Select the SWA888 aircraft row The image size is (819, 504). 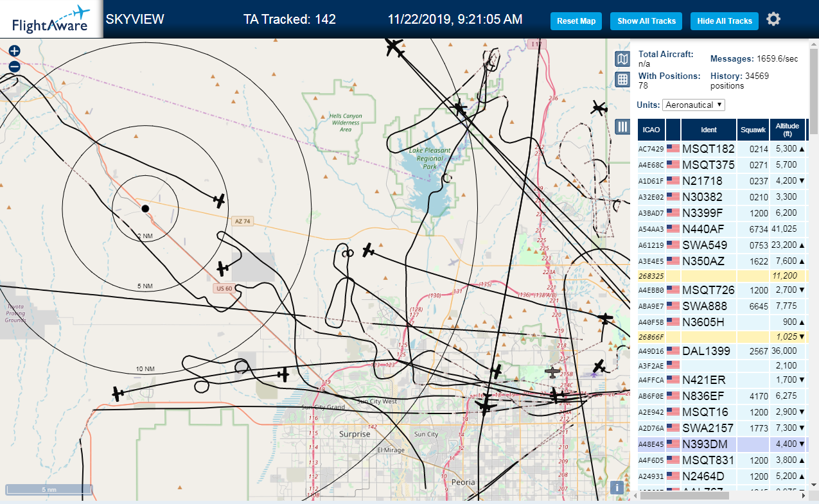coord(723,306)
